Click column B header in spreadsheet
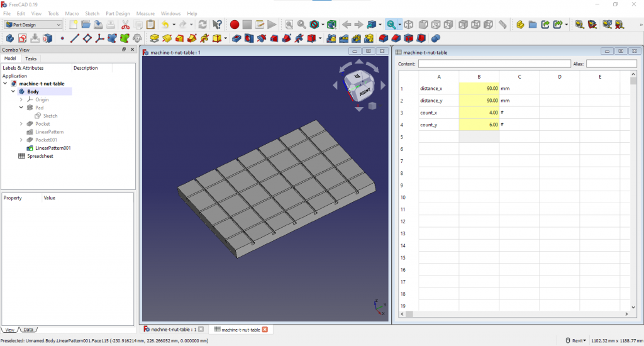The width and height of the screenshot is (644, 346). (479, 77)
